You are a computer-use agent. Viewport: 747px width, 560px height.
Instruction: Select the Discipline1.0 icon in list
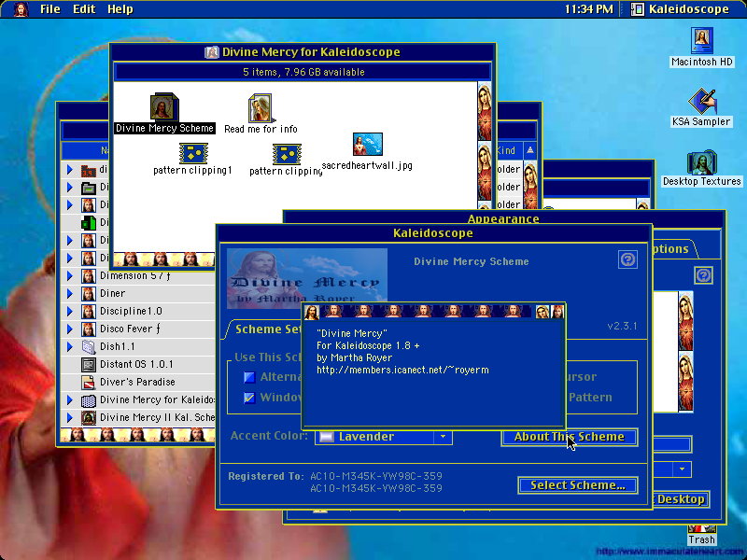[88, 311]
